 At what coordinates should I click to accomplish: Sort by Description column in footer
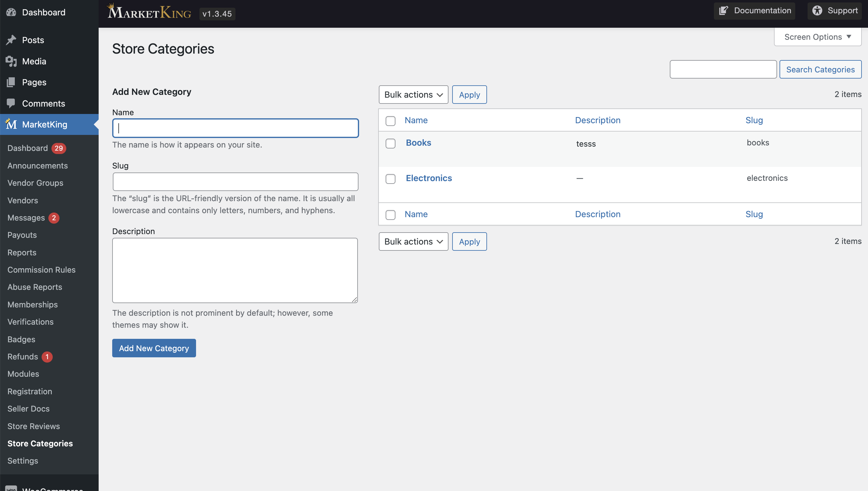pyautogui.click(x=597, y=214)
